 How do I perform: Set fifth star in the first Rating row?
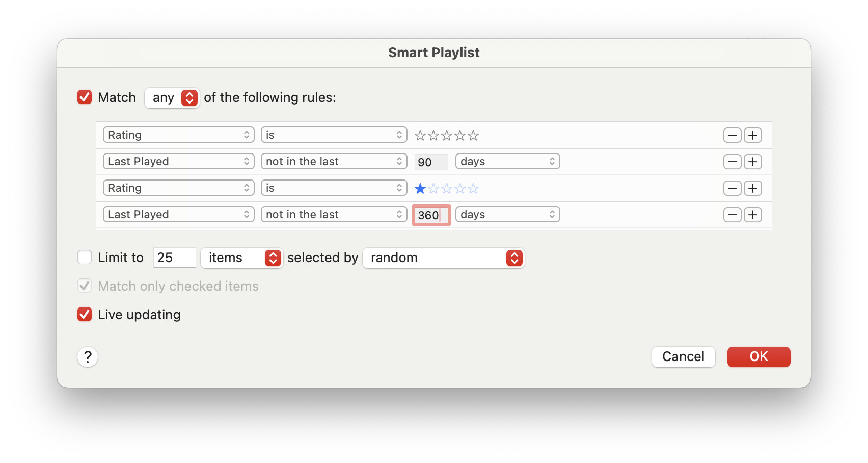[473, 135]
